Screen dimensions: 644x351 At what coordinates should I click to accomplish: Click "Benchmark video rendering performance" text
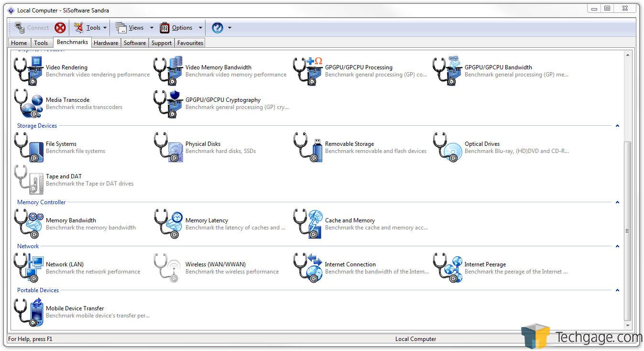pyautogui.click(x=98, y=75)
